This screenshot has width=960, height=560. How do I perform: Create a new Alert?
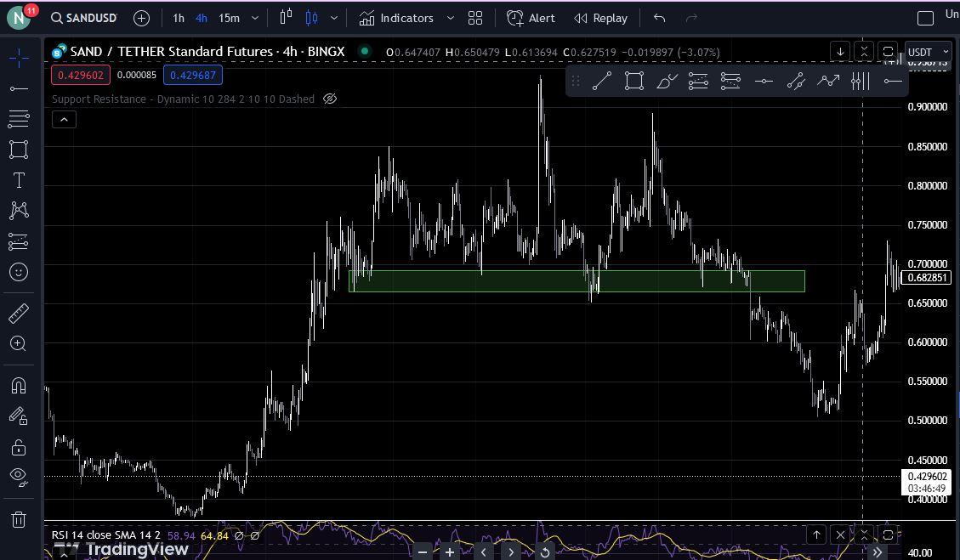click(x=531, y=19)
